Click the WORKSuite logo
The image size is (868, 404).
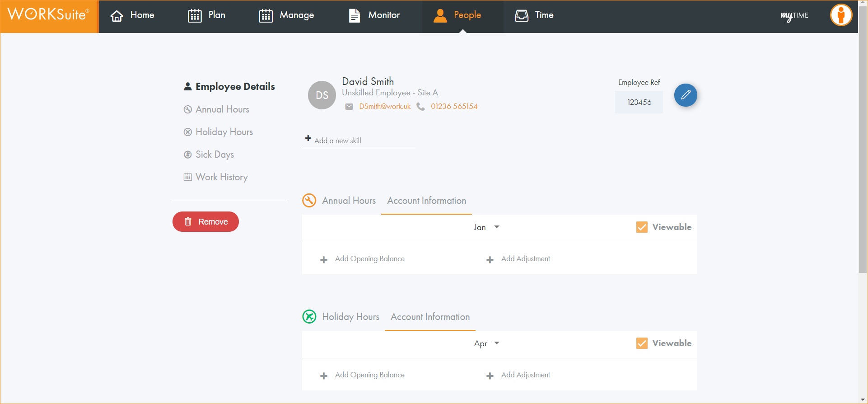point(49,15)
